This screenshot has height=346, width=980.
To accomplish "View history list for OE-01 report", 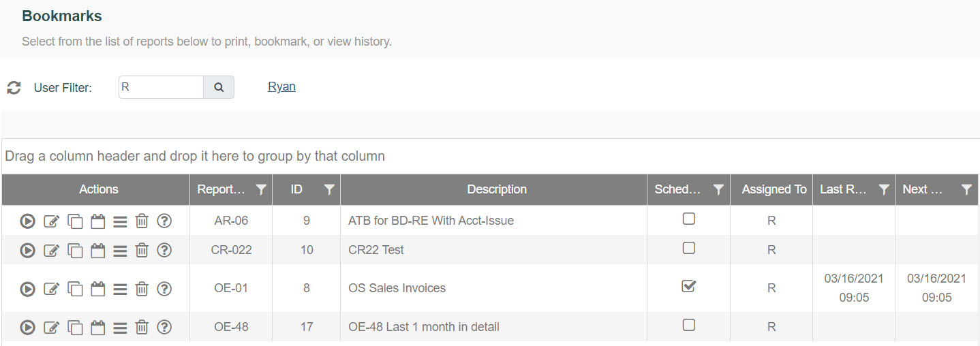I will [120, 289].
